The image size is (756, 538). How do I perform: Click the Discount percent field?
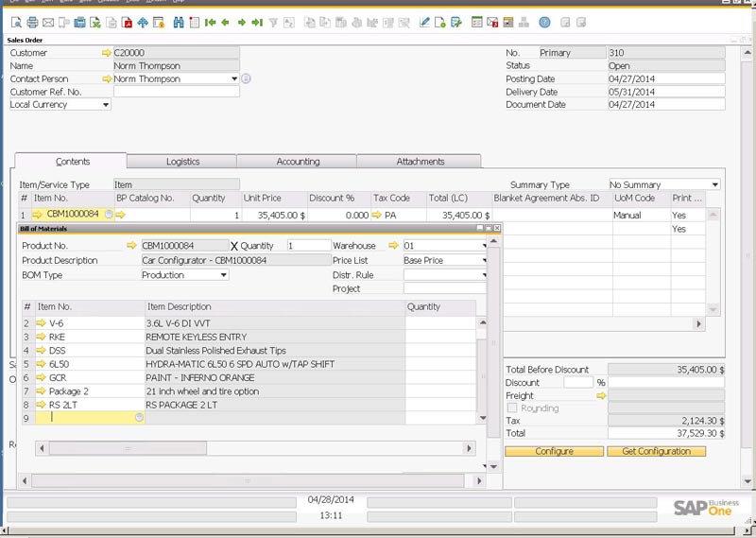click(578, 383)
